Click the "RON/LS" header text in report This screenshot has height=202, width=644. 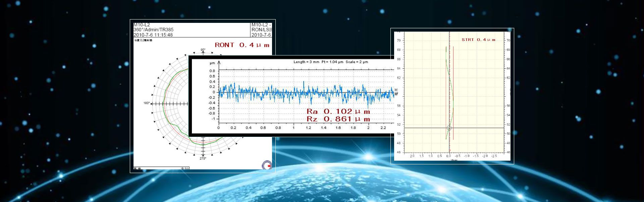pos(261,30)
